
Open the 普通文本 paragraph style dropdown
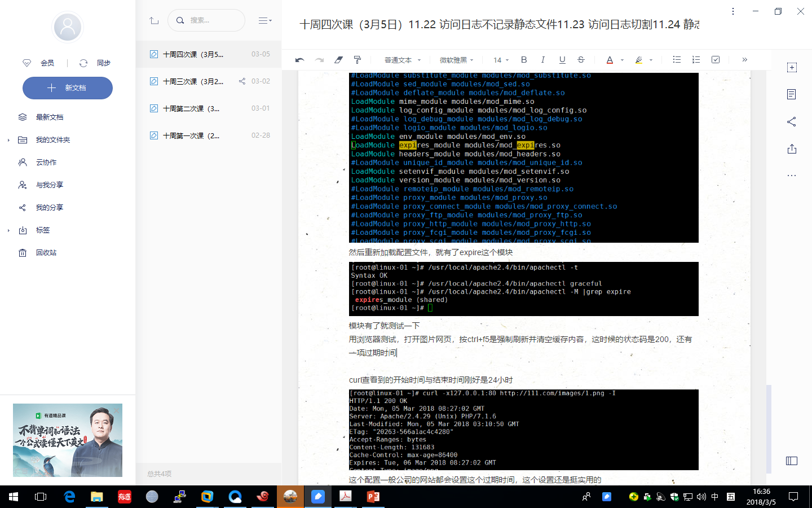403,60
